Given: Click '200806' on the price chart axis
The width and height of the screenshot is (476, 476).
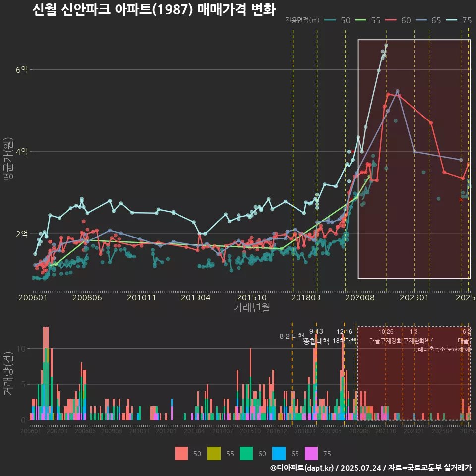Looking at the screenshot, I should pos(87,297).
